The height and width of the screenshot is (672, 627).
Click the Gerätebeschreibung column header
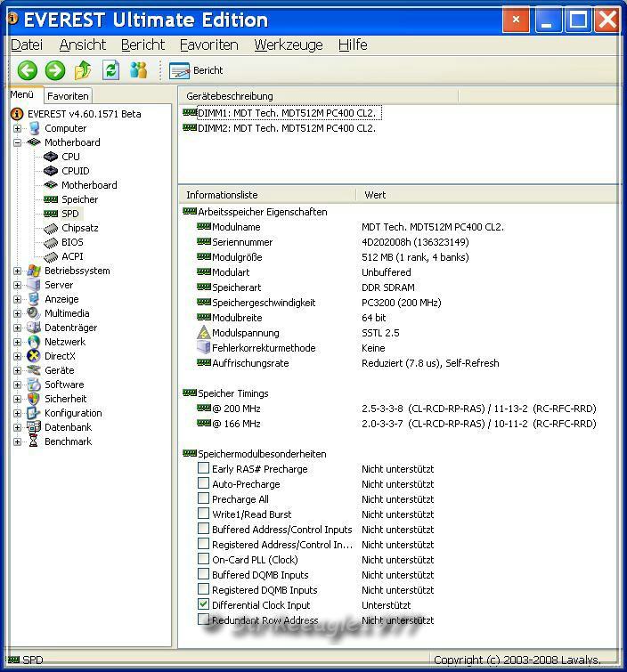pos(318,96)
